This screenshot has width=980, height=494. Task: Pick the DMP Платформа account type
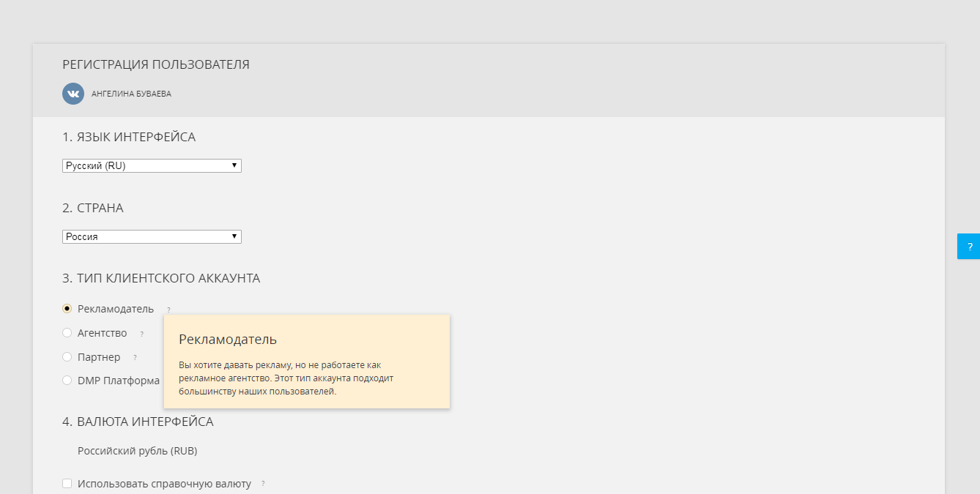click(x=67, y=381)
